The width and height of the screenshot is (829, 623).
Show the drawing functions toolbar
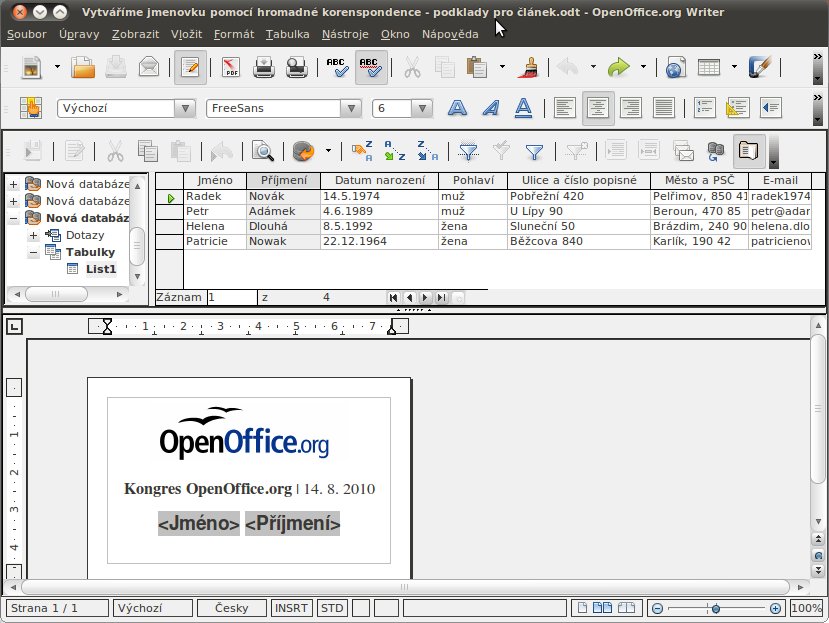761,68
